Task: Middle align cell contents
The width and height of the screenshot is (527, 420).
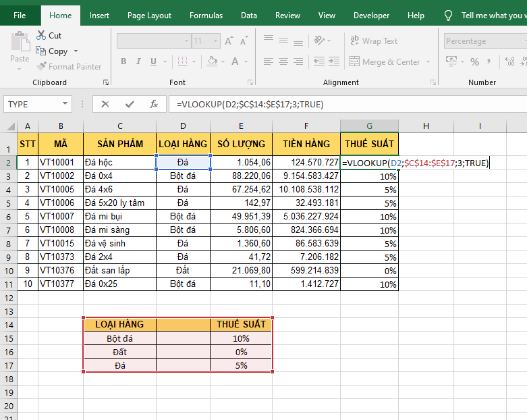Action: click(283, 41)
